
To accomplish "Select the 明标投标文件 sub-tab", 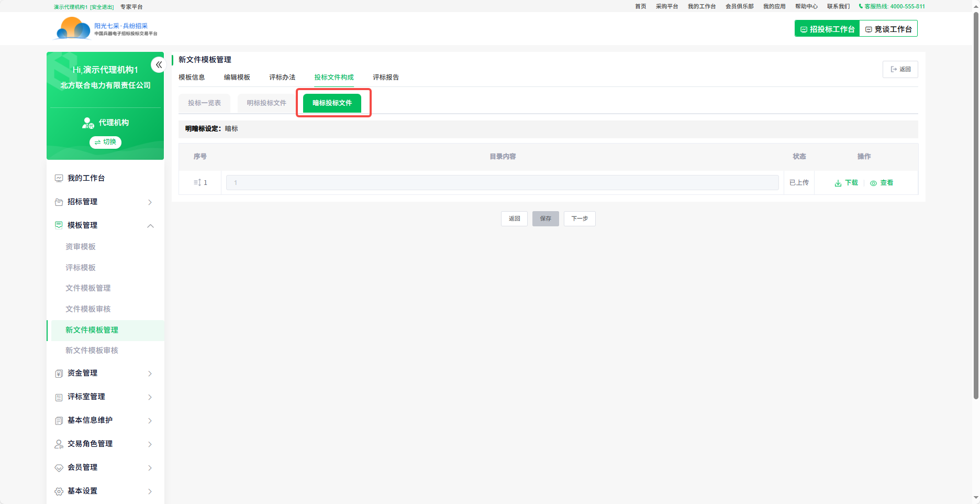I will 266,103.
